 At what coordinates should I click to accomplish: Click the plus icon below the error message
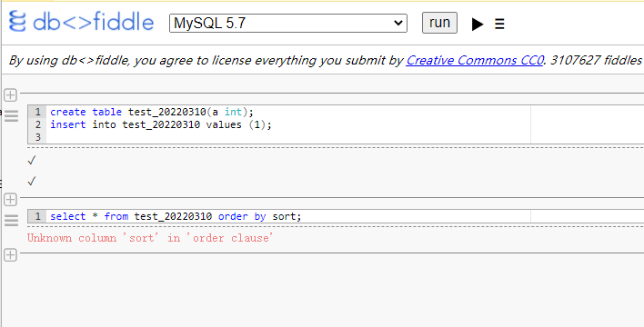point(10,255)
